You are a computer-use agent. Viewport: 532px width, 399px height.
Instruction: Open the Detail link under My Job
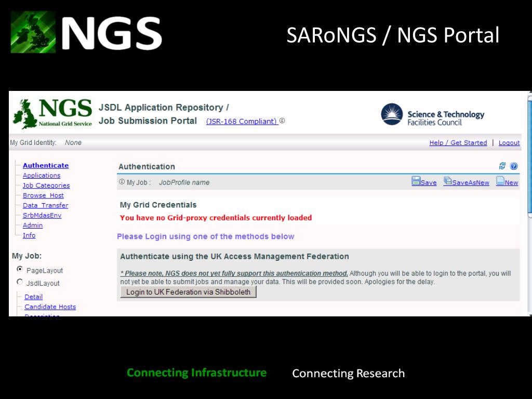click(34, 297)
